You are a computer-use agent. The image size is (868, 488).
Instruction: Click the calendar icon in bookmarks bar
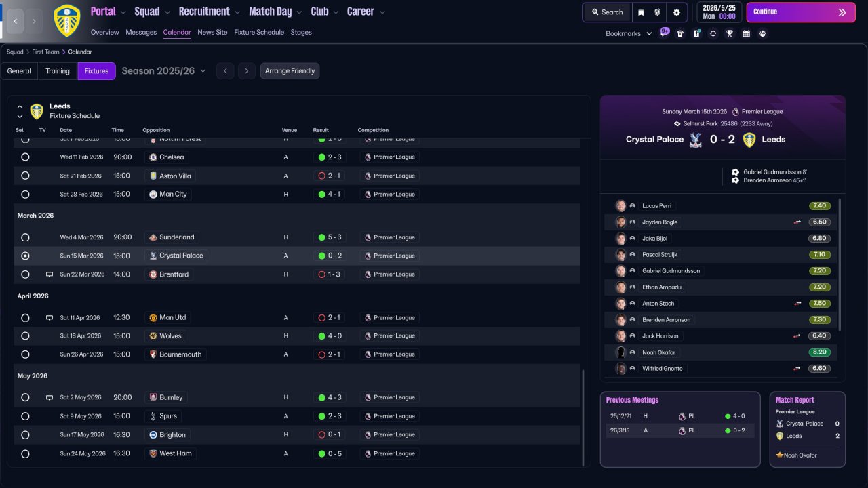(746, 33)
